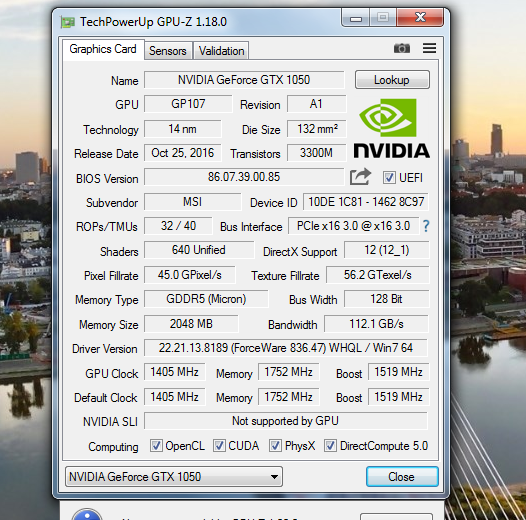Screen dimensions: 526x520
Task: Click the Device ID field 10DE 1C81
Action: (x=366, y=202)
